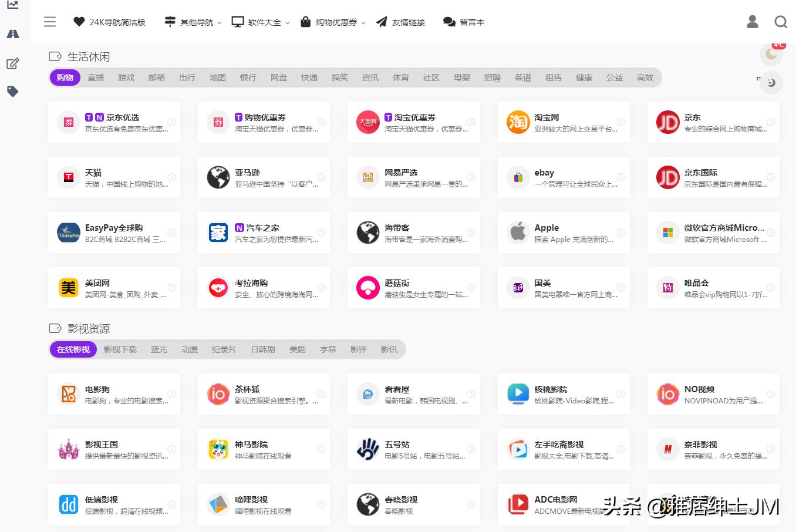Open the compose/edit icon in the sidebar

[12, 63]
